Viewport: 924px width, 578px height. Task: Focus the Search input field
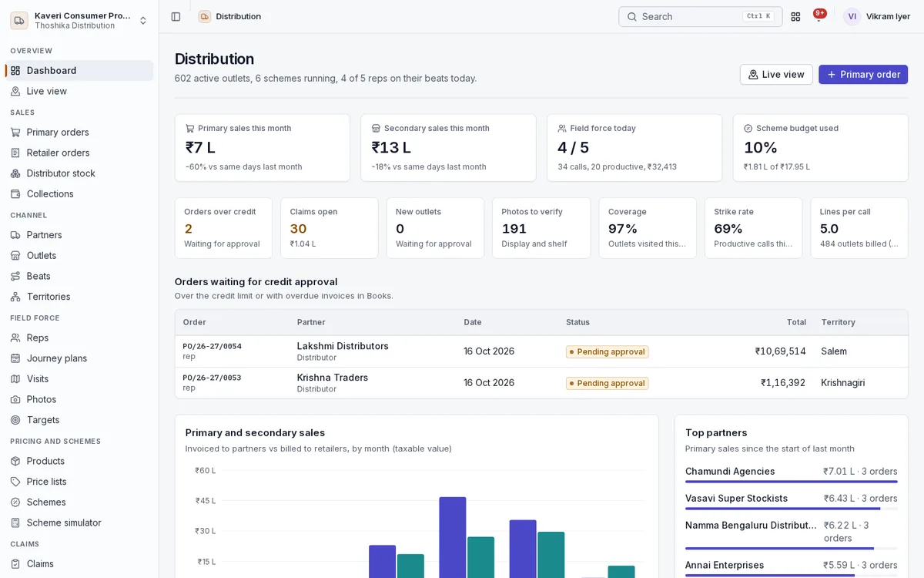click(x=700, y=16)
